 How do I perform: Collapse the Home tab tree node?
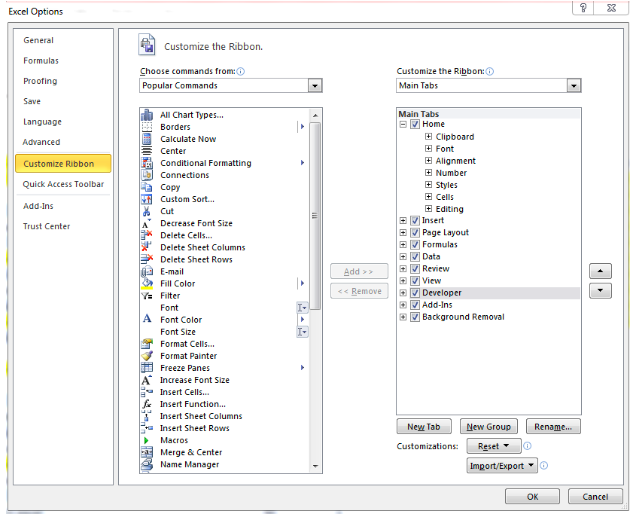403,124
